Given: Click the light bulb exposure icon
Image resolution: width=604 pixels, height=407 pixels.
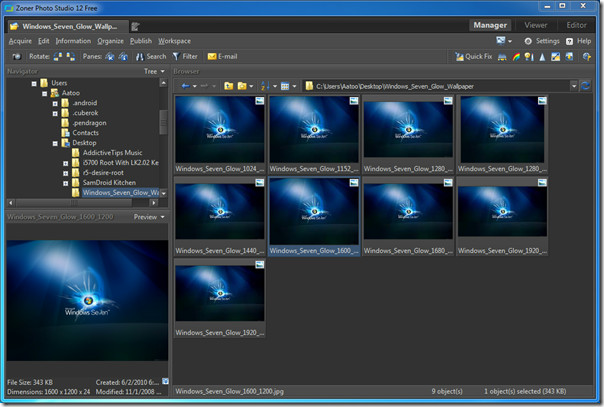Looking at the screenshot, I should pos(529,57).
